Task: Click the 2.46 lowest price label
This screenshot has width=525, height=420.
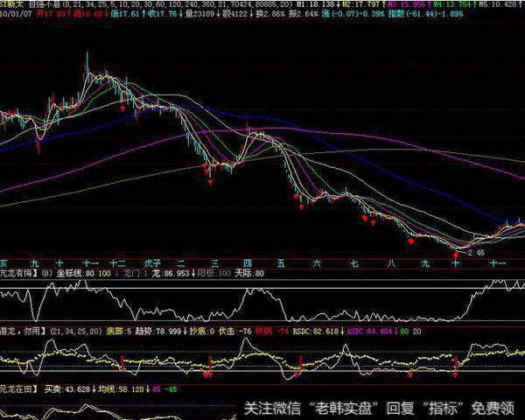Action: coord(476,252)
